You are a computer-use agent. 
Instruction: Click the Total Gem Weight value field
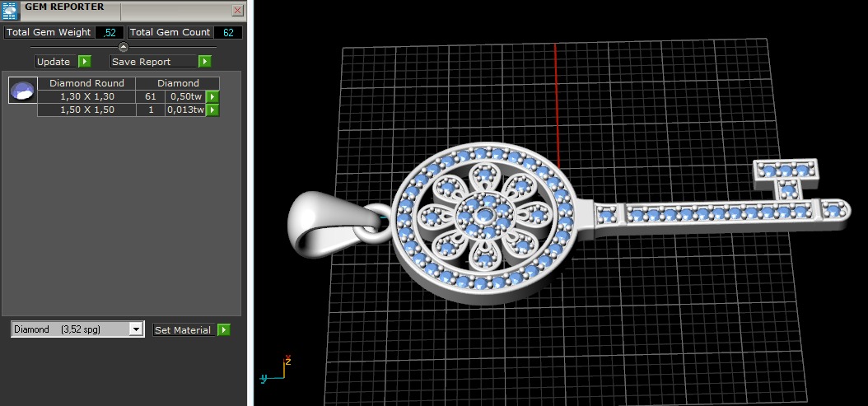point(110,33)
